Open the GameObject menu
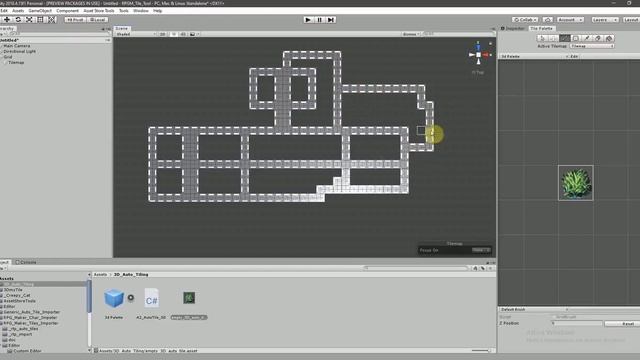 coord(40,11)
